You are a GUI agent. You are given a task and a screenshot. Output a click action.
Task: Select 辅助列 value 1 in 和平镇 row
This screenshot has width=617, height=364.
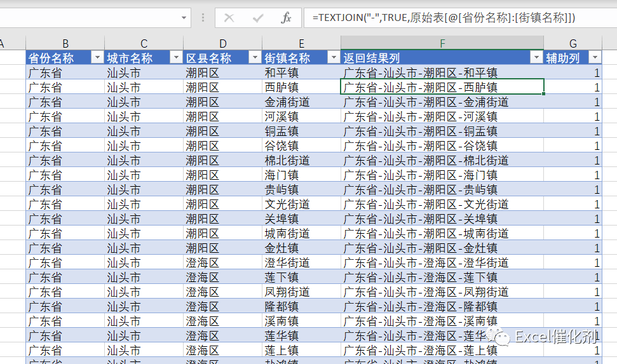(x=573, y=72)
